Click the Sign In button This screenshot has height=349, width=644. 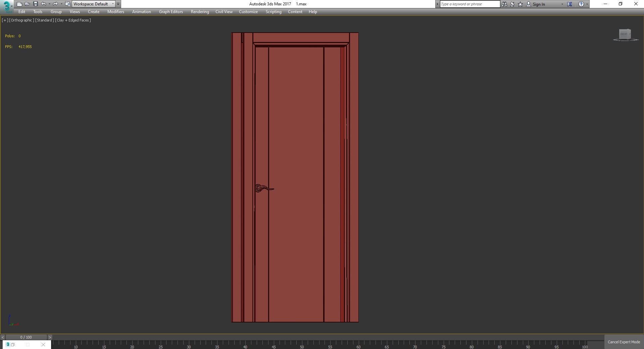[x=536, y=4]
